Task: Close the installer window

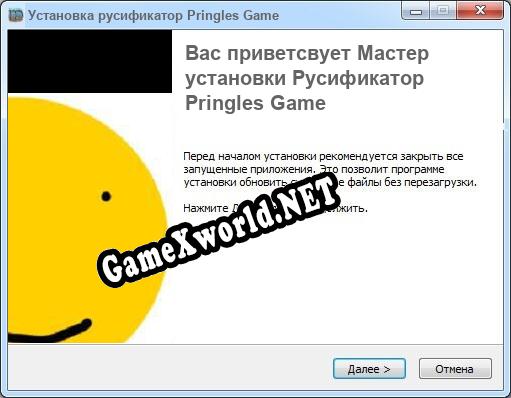Action: [480, 12]
